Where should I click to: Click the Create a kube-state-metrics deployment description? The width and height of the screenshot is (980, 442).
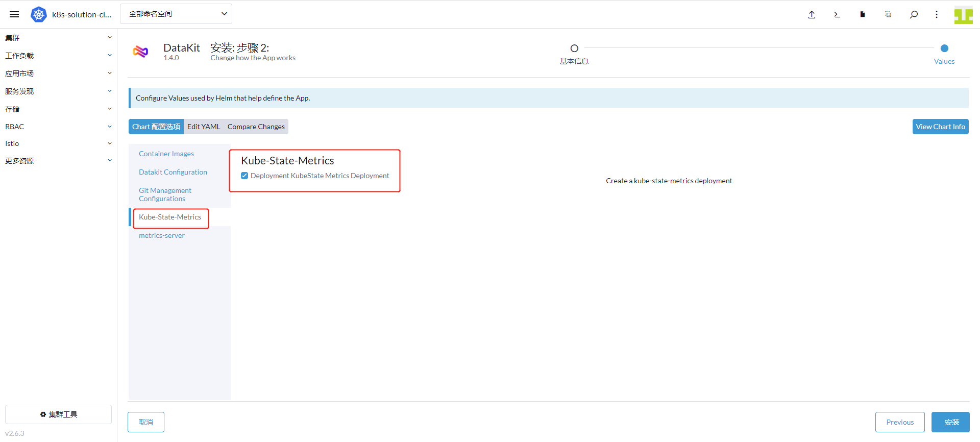click(669, 181)
